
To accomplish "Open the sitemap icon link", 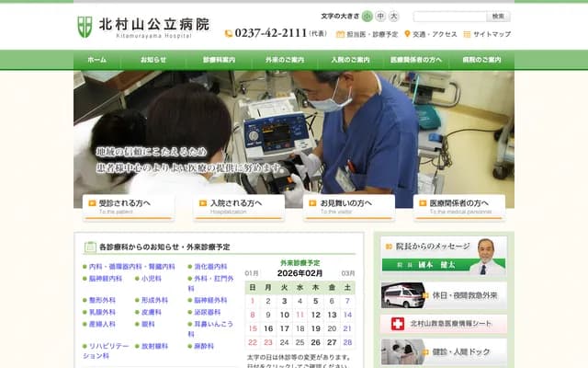I will [x=467, y=34].
